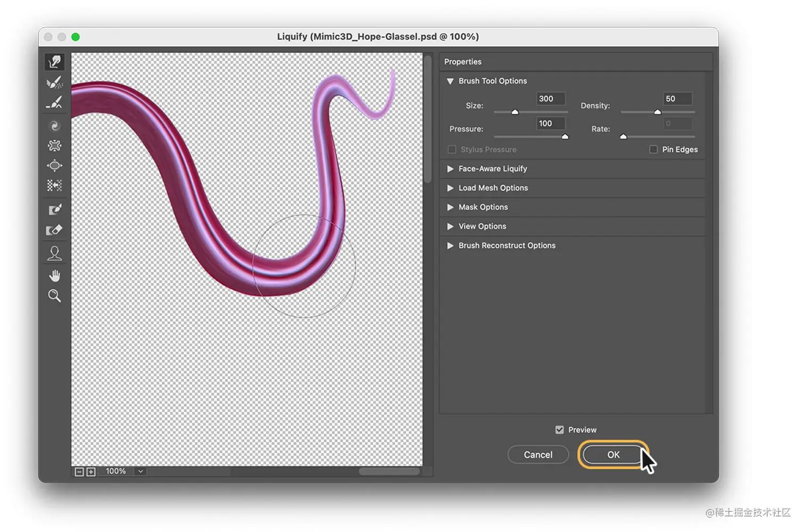Enable the Pin Edges checkbox
The width and height of the screenshot is (805, 532).
click(653, 149)
